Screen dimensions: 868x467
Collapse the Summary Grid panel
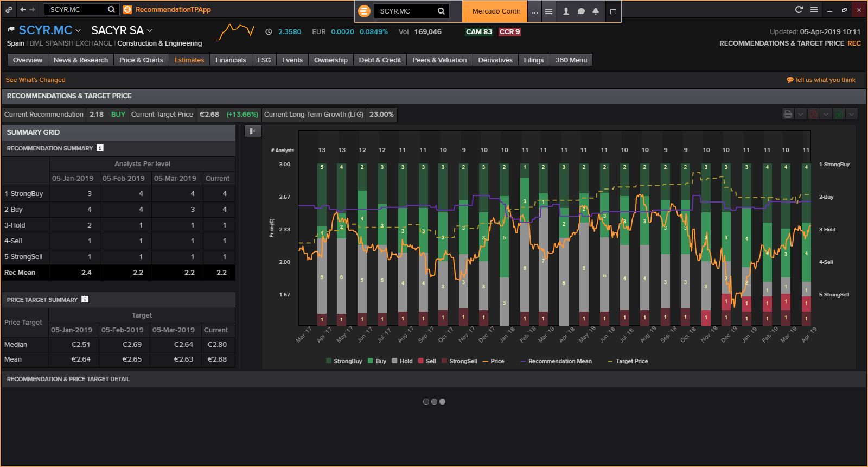(253, 131)
